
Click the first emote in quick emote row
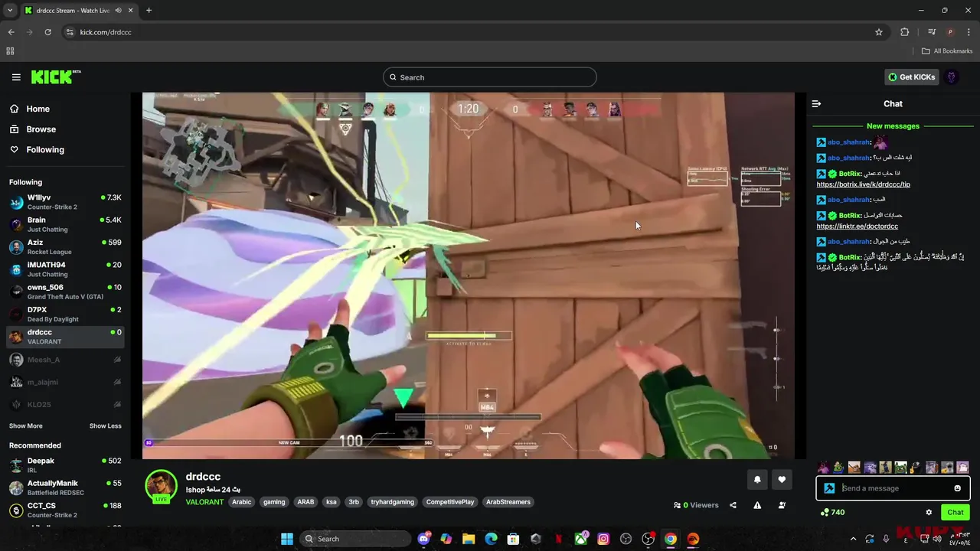823,467
